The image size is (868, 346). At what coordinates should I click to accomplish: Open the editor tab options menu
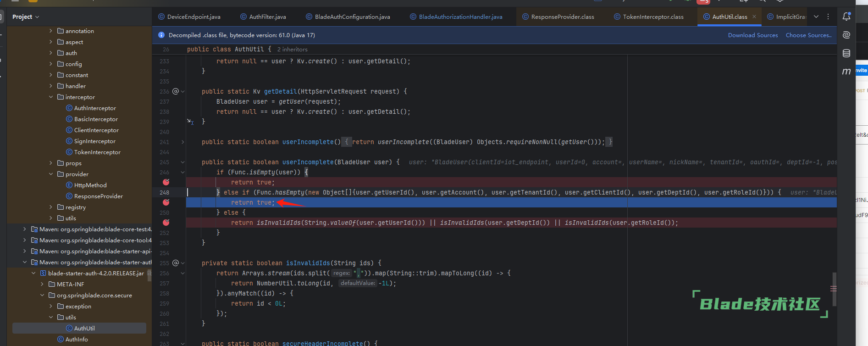pyautogui.click(x=828, y=17)
